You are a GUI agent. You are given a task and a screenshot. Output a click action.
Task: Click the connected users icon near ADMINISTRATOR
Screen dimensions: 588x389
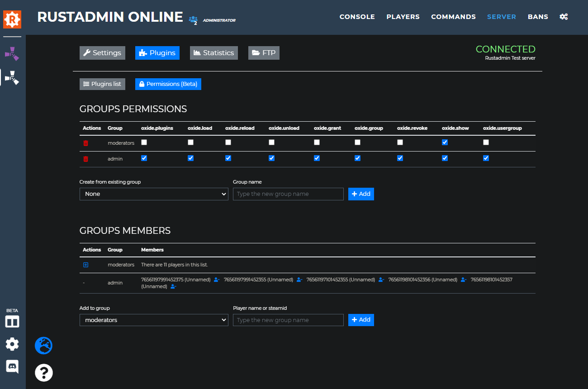point(193,20)
